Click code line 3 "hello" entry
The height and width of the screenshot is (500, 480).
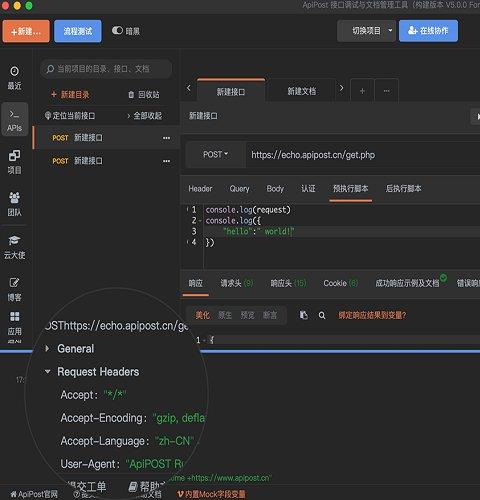pyautogui.click(x=259, y=231)
